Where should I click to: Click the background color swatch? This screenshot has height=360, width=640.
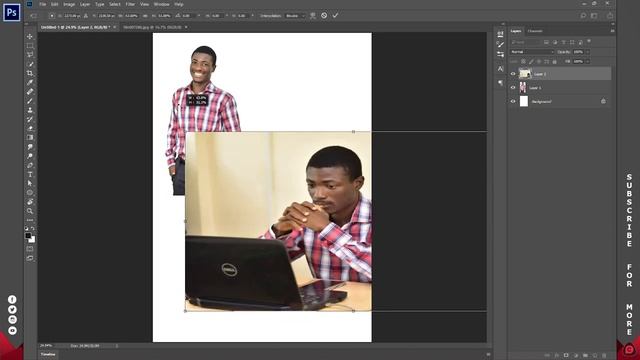coord(32,240)
